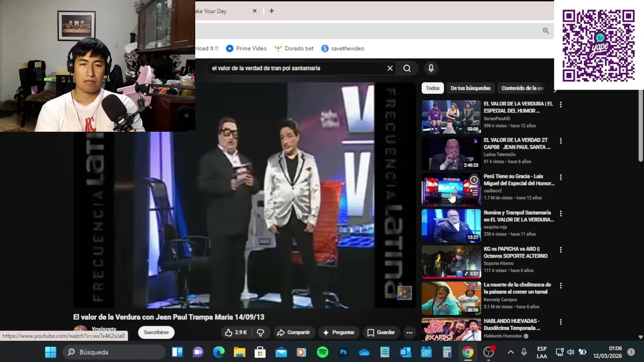Open OneDrive from the taskbar
Viewport: 644px width, 362px height.
click(x=364, y=352)
